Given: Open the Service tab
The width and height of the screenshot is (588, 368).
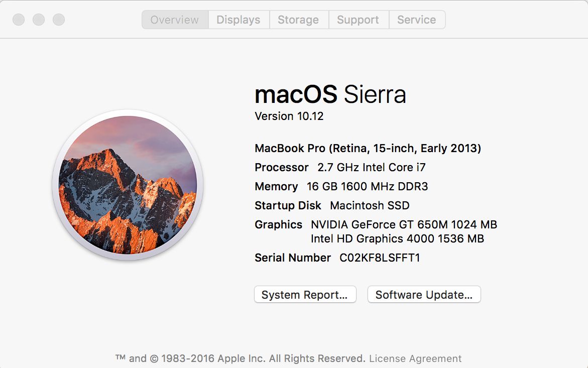Looking at the screenshot, I should pyautogui.click(x=417, y=20).
